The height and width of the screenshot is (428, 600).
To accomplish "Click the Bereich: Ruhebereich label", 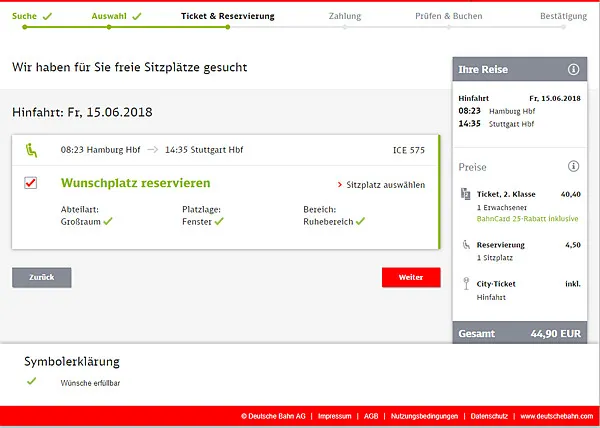I will point(334,216).
